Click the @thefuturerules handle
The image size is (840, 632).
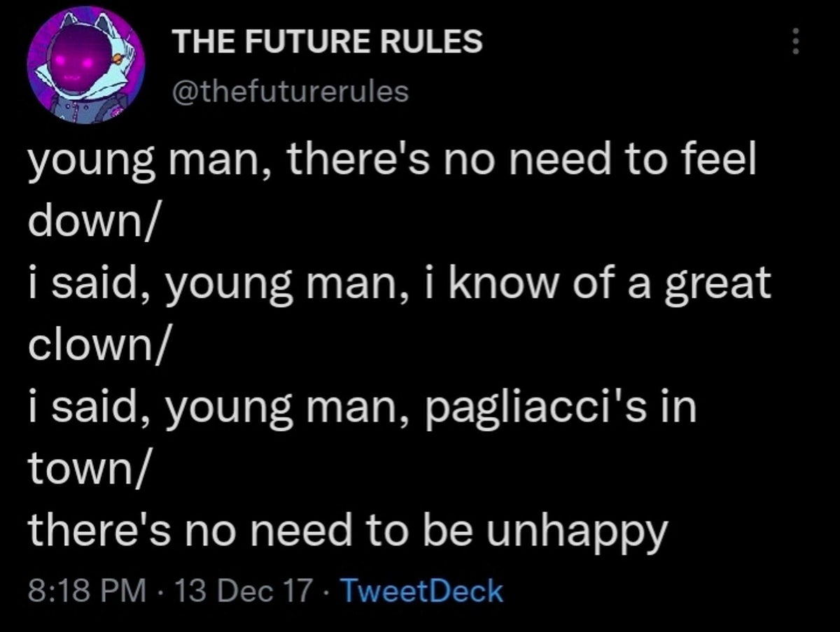point(290,91)
